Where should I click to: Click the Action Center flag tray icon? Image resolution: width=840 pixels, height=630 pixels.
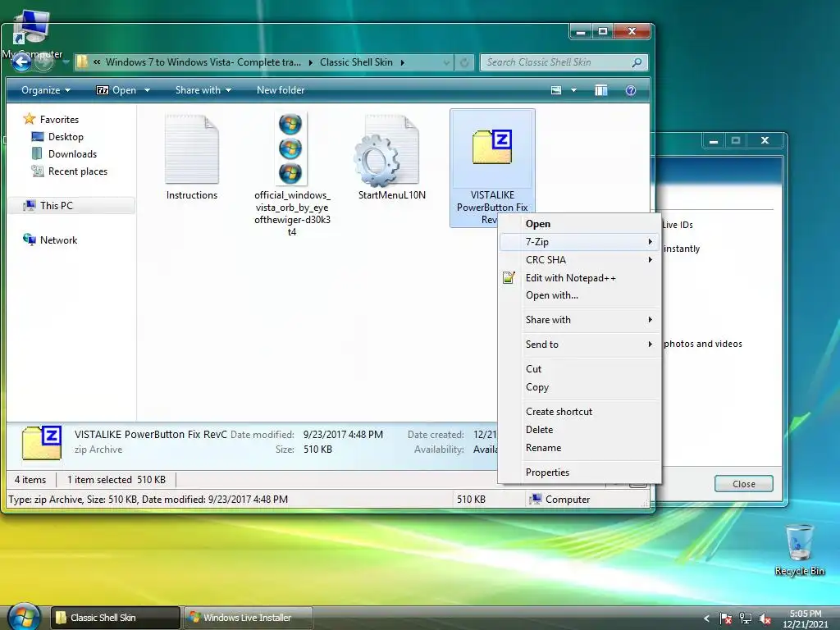click(726, 619)
